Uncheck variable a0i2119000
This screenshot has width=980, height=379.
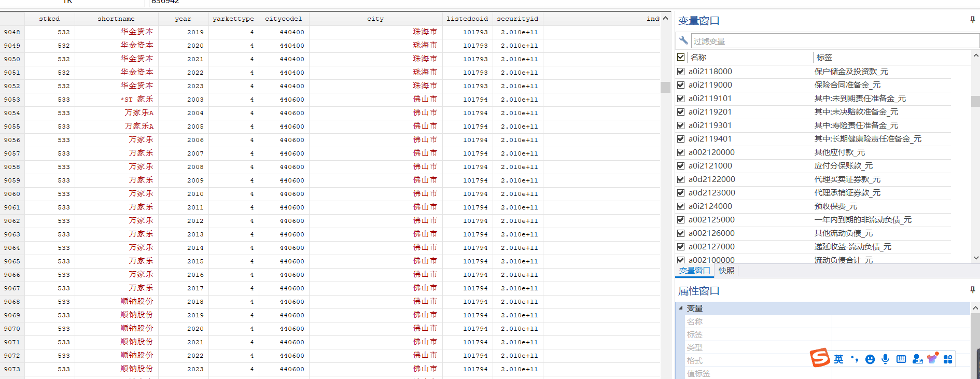(x=681, y=85)
